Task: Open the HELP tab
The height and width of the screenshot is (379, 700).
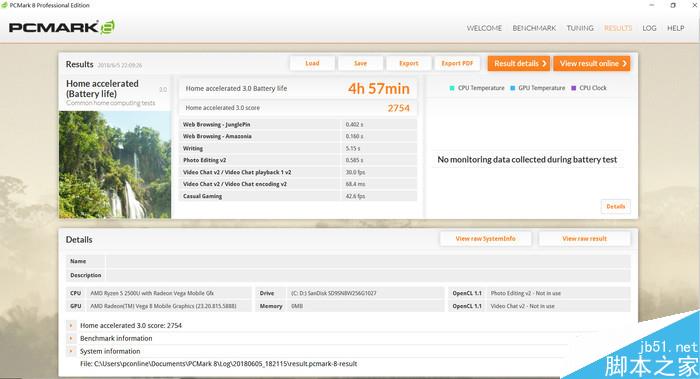Action: 675,28
